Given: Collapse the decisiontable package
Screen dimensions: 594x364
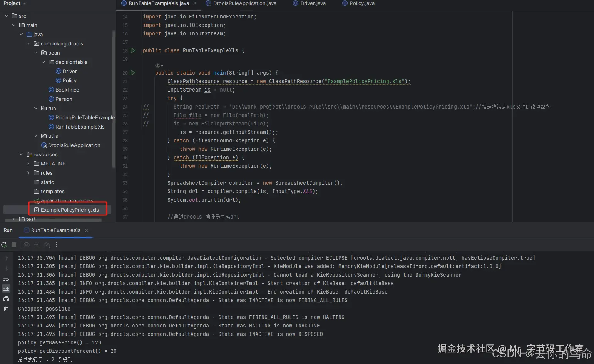Looking at the screenshot, I should point(43,62).
